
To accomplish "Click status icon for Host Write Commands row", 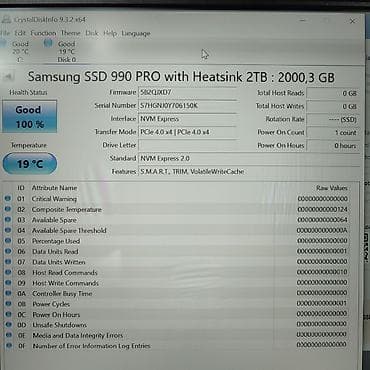I will [x=8, y=283].
